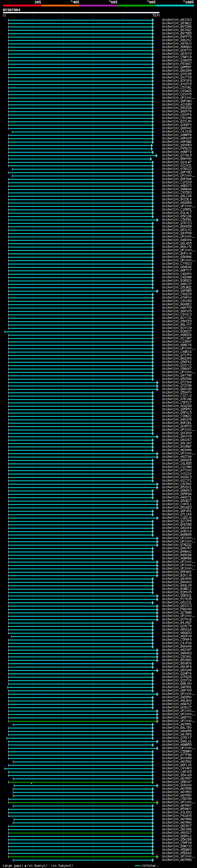Select UniRef100_Q9OYV9 label
The image size is (197, 868).
click(177, 436)
